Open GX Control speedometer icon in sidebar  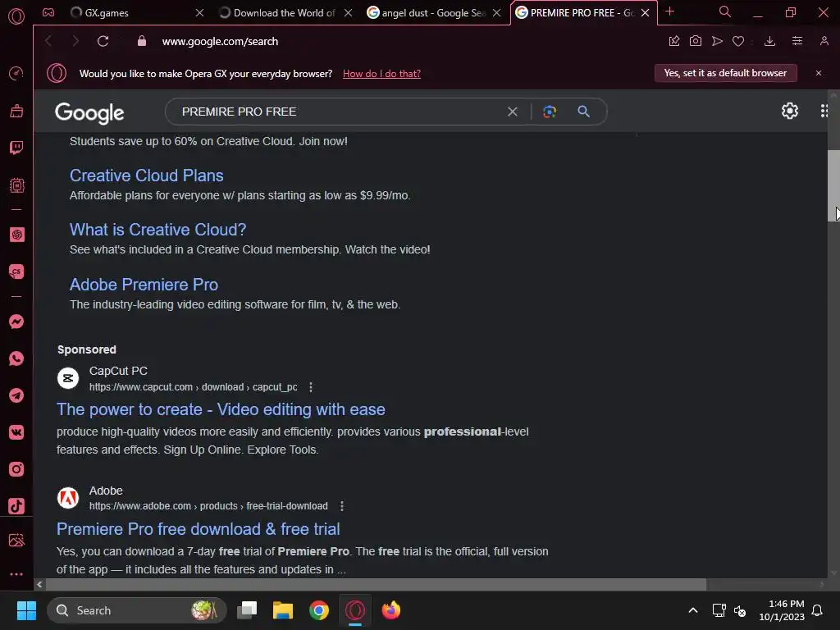point(16,73)
